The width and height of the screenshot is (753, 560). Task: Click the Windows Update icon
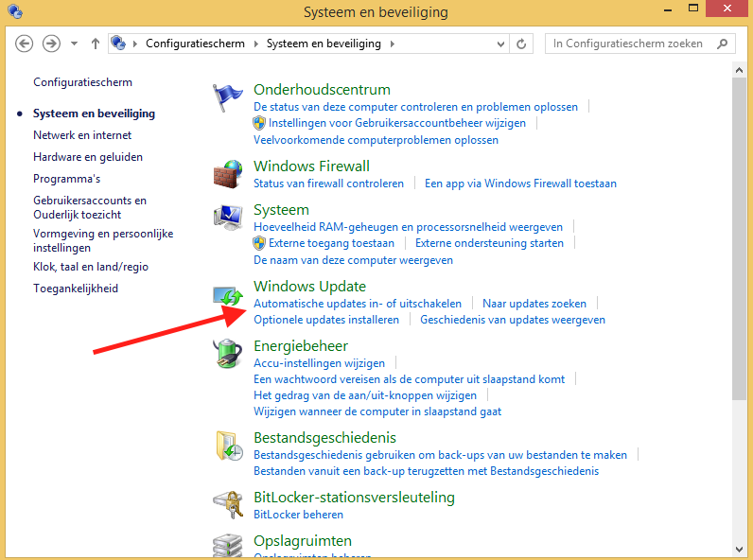[x=228, y=296]
